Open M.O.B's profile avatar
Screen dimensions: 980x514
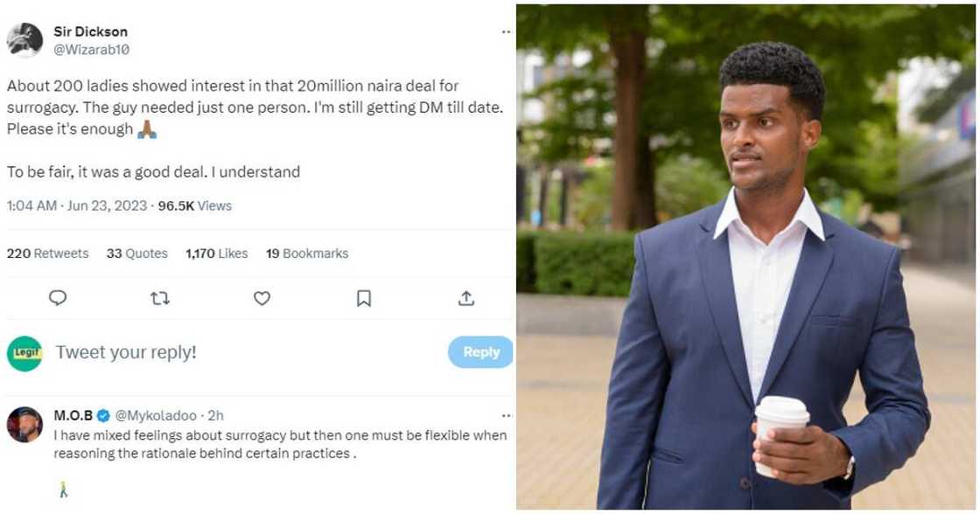coord(24,425)
